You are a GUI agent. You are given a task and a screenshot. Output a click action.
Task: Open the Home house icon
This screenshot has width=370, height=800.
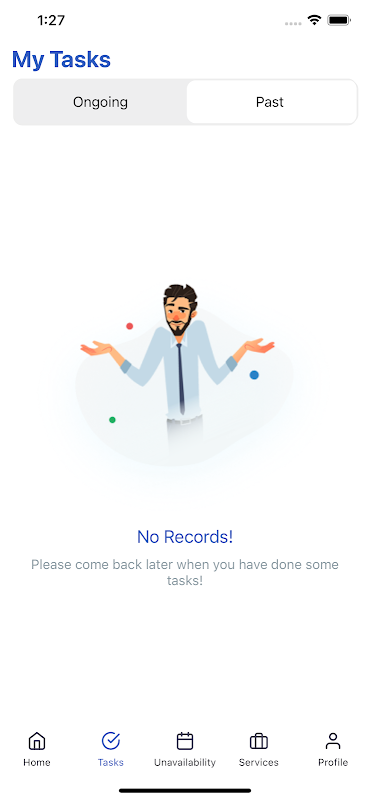tap(37, 741)
